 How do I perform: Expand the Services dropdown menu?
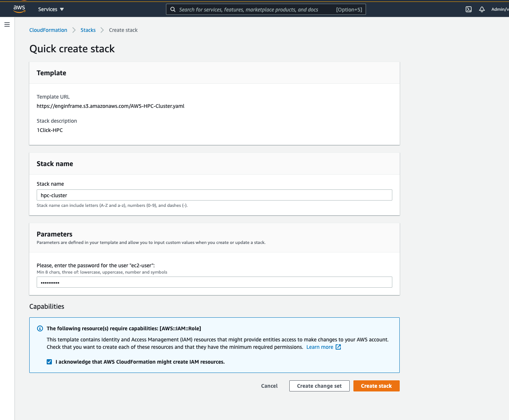tap(51, 9)
